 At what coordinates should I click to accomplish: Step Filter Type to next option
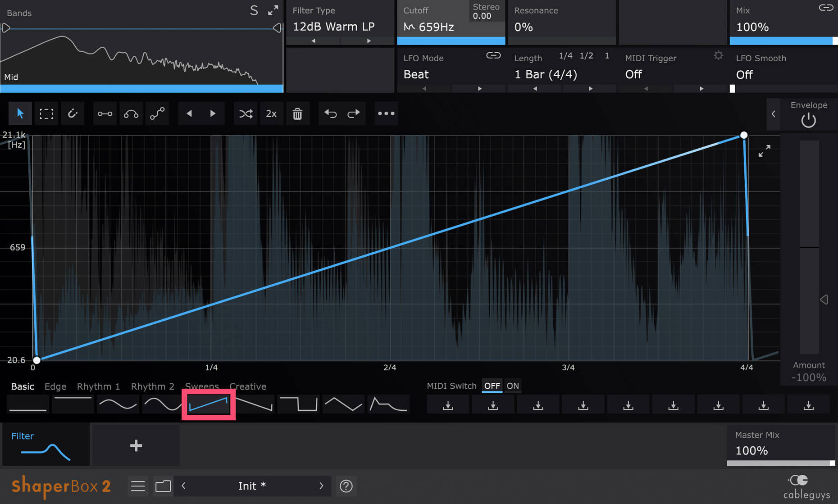[x=369, y=41]
